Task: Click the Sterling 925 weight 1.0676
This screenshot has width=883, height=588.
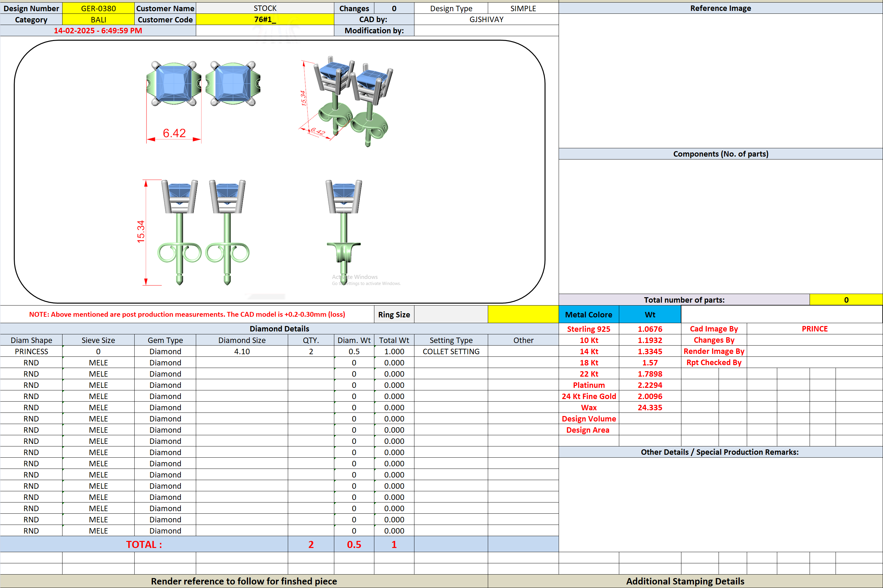Action: click(650, 329)
